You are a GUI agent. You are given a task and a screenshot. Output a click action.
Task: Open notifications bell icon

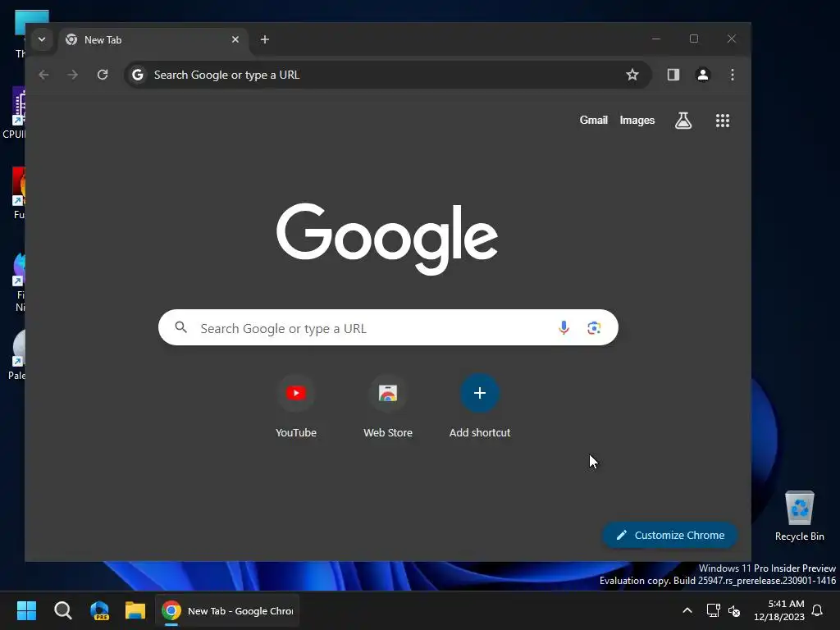tap(817, 610)
